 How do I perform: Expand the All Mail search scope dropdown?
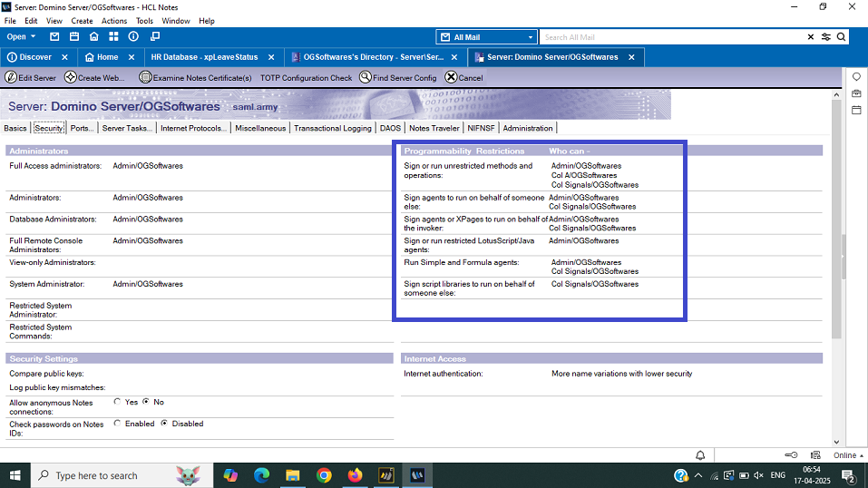point(530,37)
